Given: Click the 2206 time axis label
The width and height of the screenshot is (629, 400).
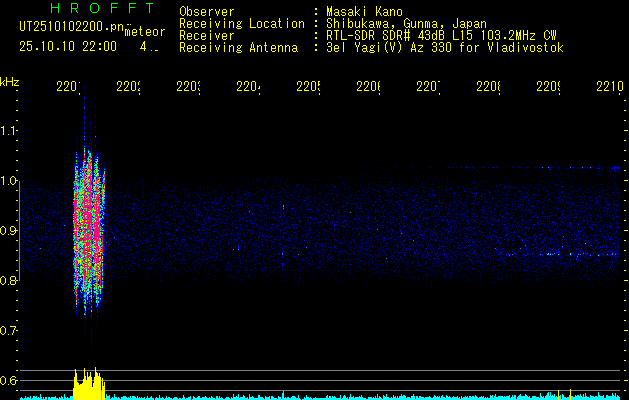Looking at the screenshot, I should click(x=368, y=87).
